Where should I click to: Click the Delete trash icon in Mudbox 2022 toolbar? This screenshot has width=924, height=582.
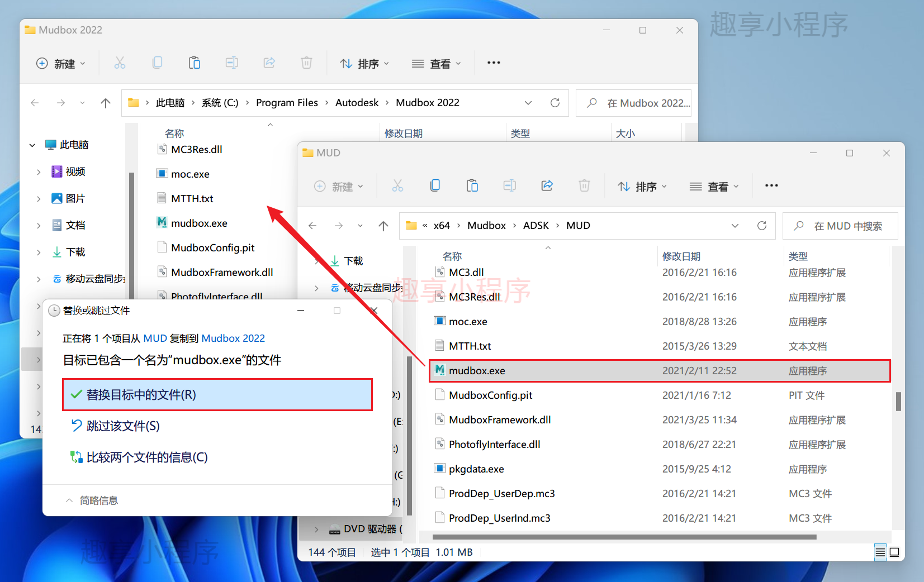point(306,63)
